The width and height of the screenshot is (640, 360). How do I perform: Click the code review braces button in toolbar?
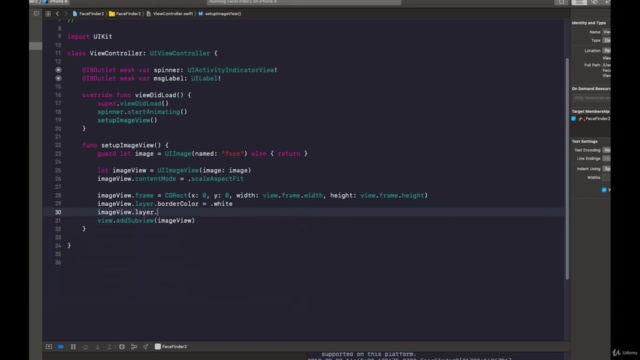562,2
